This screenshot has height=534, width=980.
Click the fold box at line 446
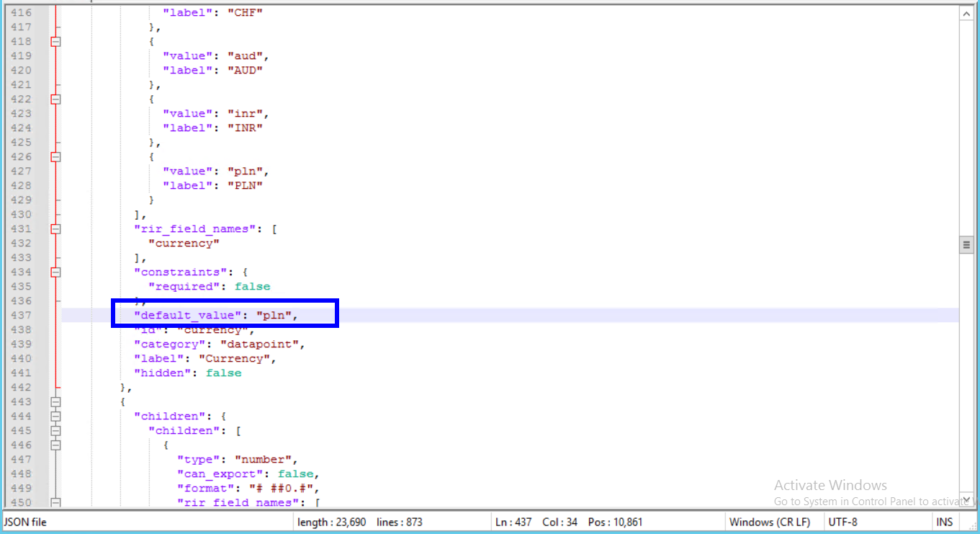[x=55, y=445]
